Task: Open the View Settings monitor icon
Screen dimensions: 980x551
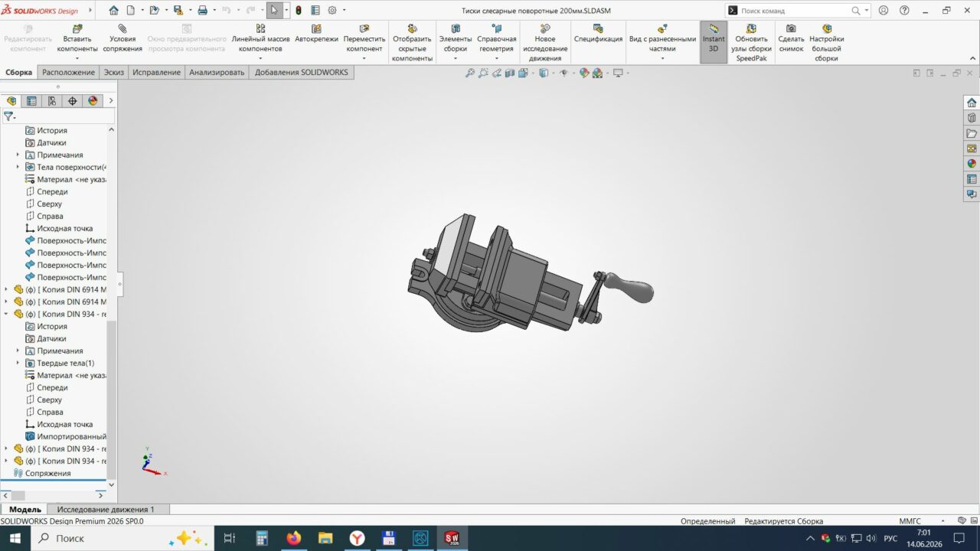Action: point(617,73)
